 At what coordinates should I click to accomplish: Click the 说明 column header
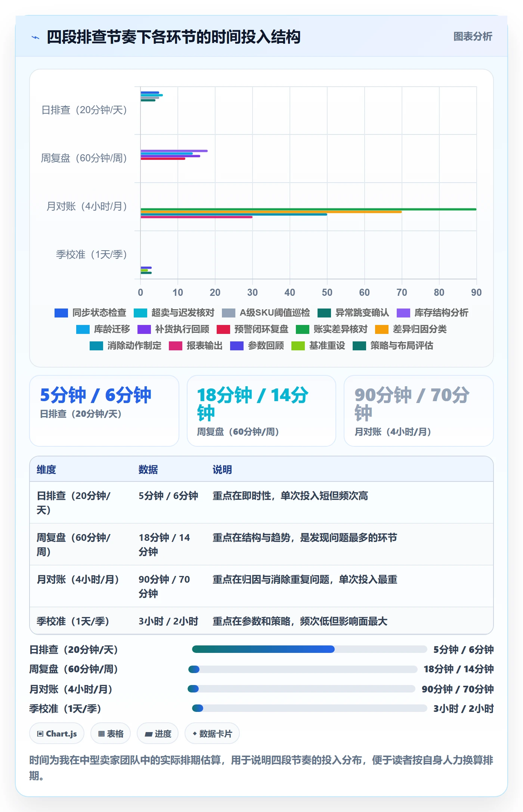click(x=222, y=469)
